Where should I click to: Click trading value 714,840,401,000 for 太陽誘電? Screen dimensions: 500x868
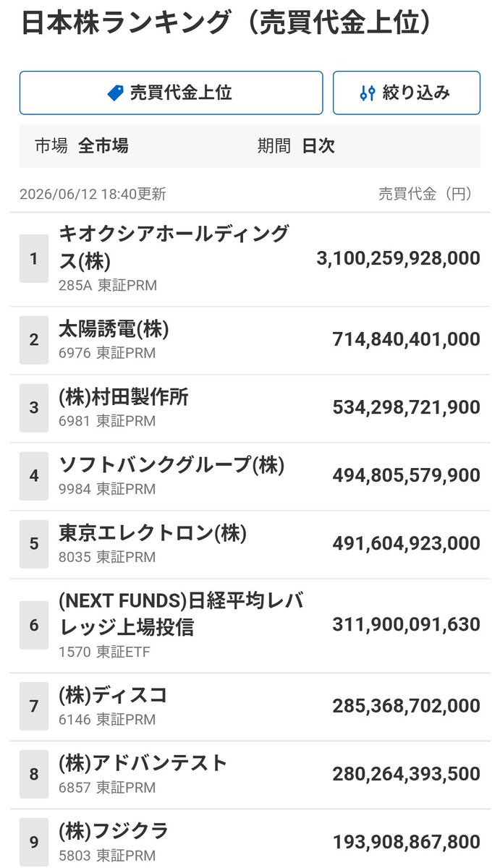pyautogui.click(x=406, y=339)
